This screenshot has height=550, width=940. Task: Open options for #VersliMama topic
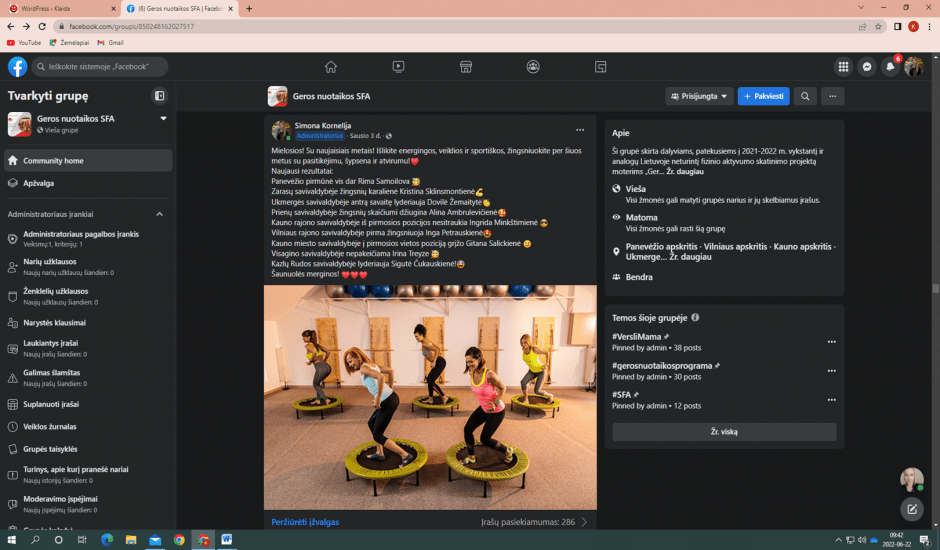[831, 342]
